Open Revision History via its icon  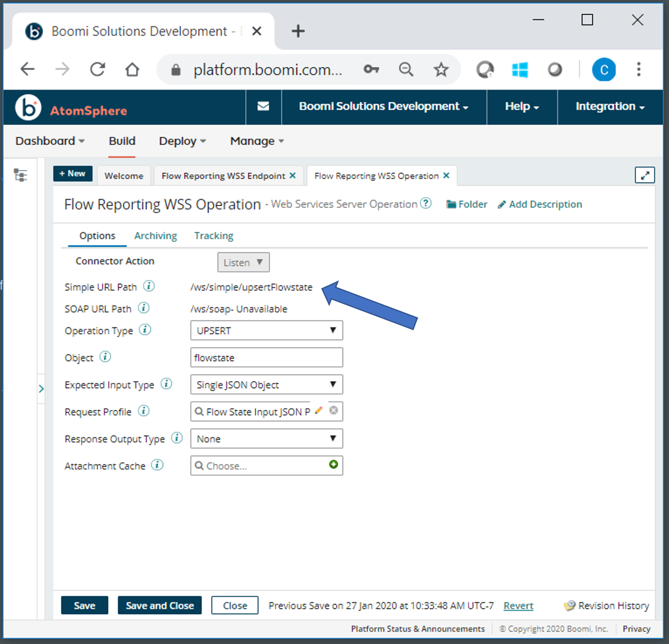[570, 605]
